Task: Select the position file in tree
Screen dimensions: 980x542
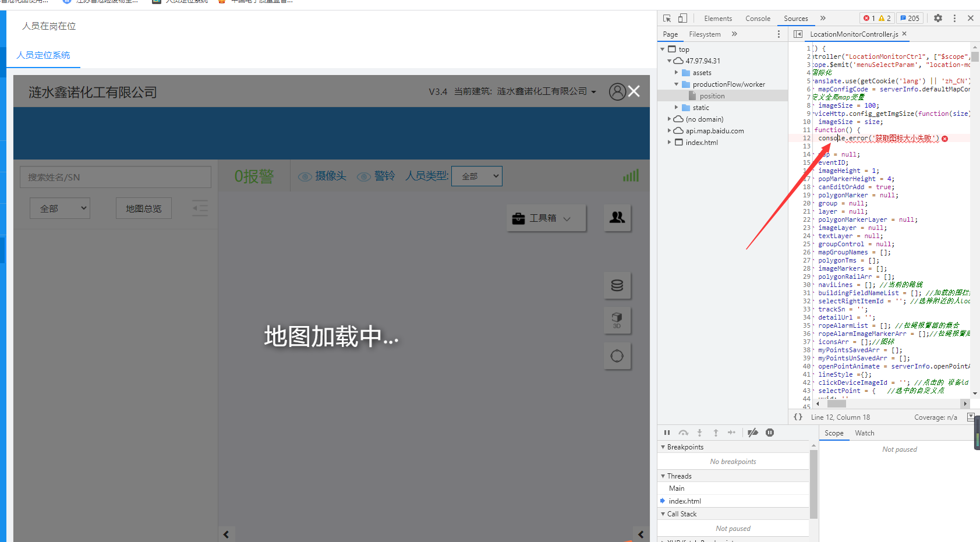Action: 712,96
